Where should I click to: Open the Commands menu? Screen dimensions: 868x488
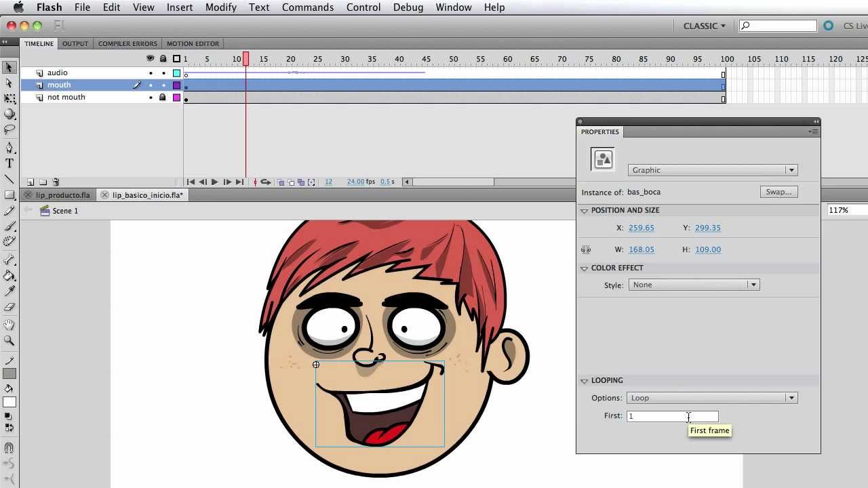point(308,7)
